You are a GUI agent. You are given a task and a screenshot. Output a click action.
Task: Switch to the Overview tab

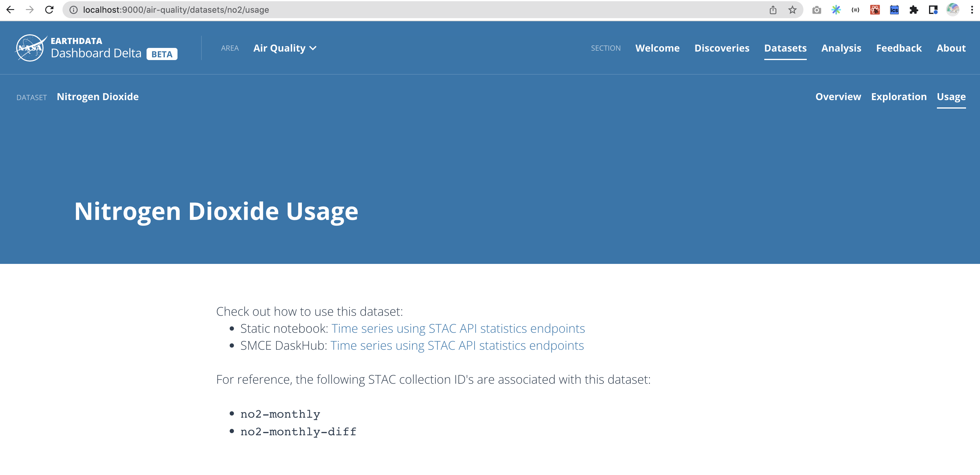pyautogui.click(x=838, y=96)
